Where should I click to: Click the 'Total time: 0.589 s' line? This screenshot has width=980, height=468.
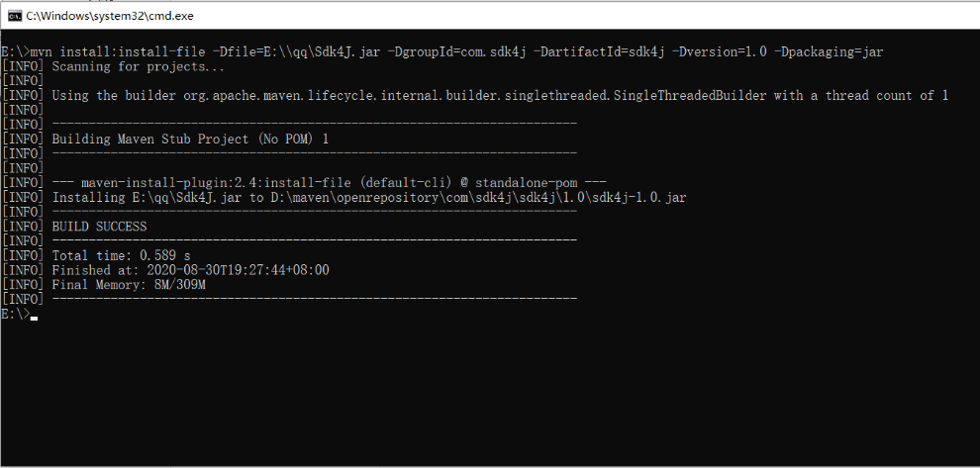tap(121, 255)
